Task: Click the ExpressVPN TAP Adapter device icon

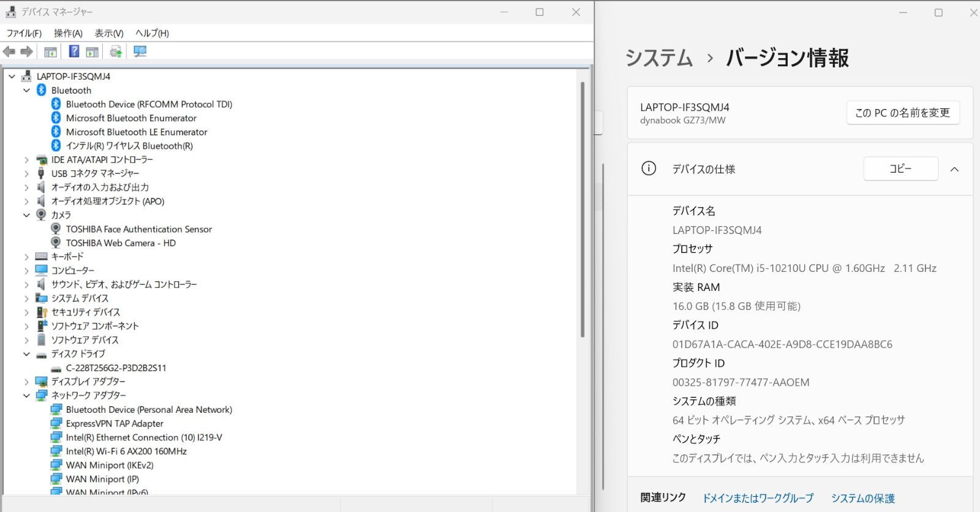Action: coord(56,423)
